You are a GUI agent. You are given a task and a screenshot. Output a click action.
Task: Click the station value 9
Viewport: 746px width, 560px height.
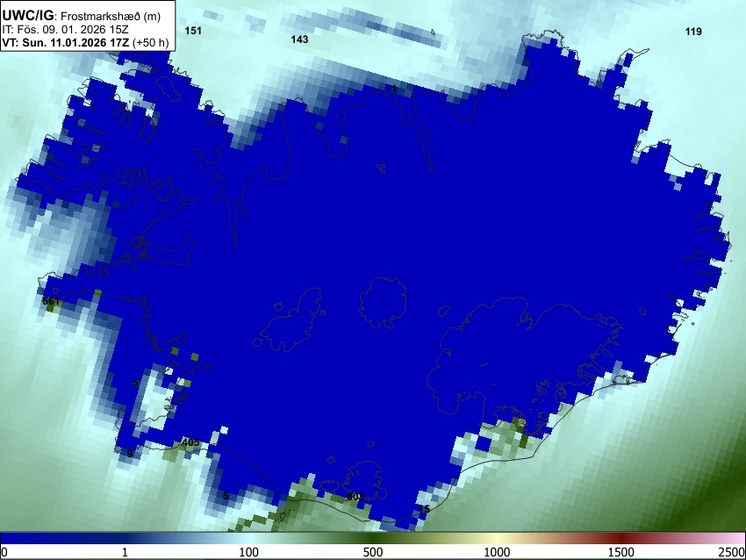[x=129, y=454]
